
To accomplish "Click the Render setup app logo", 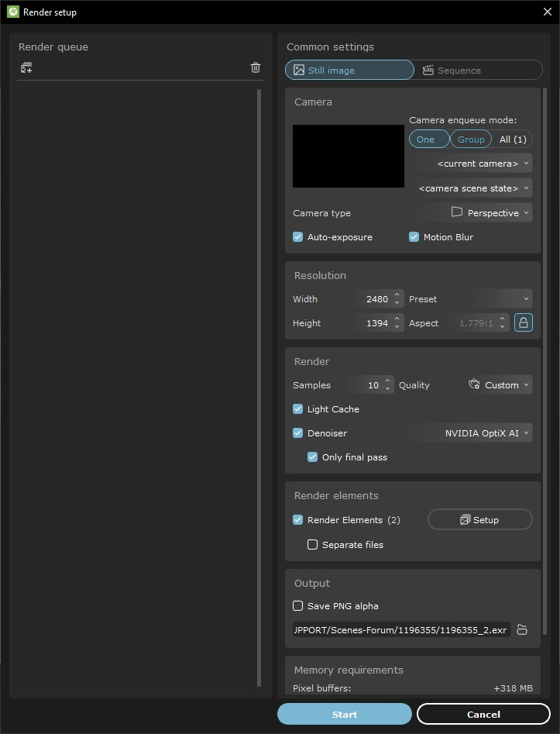I will 13,12.
